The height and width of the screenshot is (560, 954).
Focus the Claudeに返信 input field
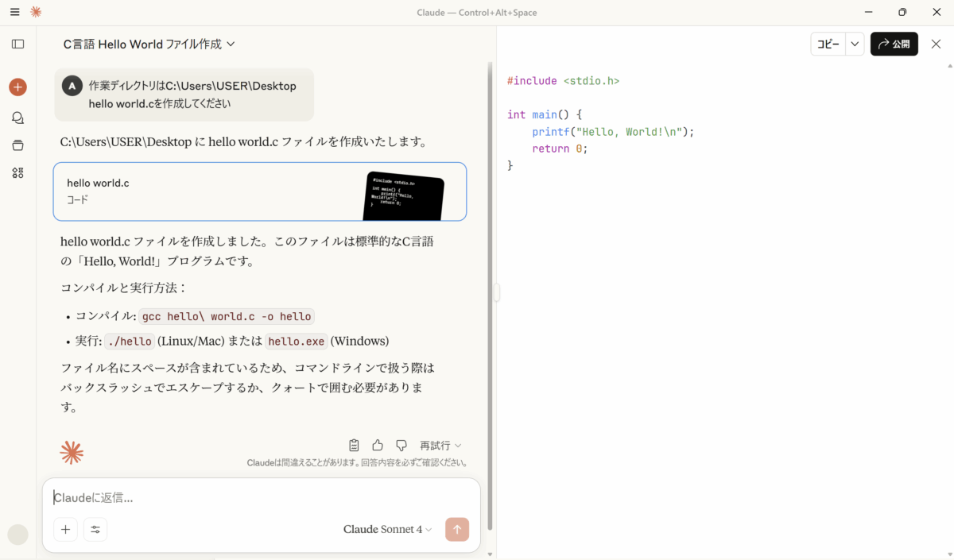coord(262,497)
